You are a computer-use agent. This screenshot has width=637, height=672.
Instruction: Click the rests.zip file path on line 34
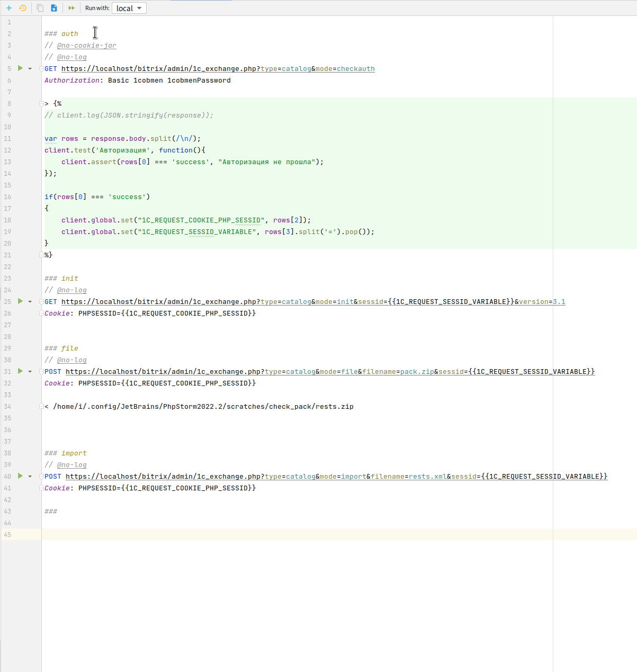click(203, 407)
